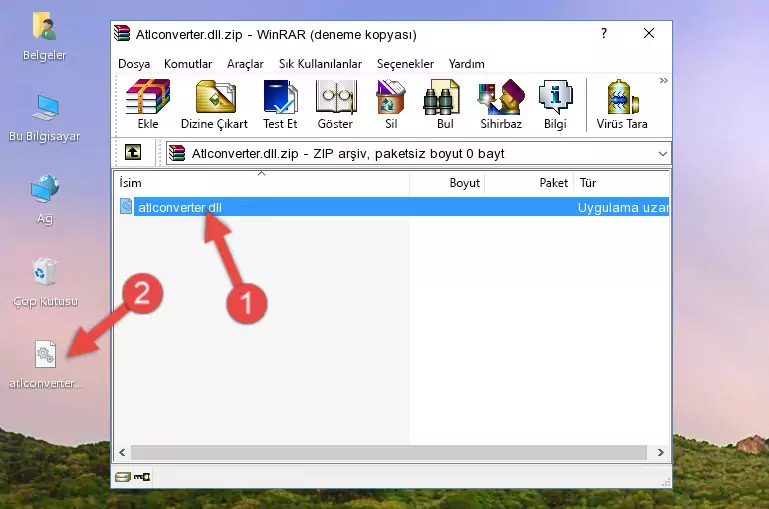Open the Yardım menu
Viewport: 769px width, 509px height.
[466, 64]
